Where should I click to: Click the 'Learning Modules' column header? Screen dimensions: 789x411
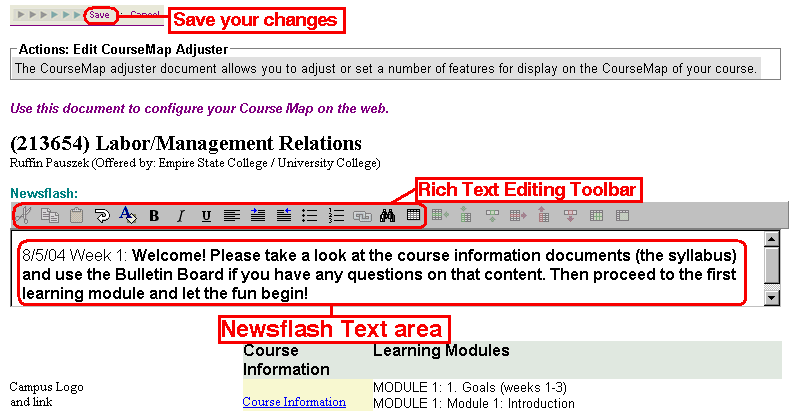[441, 350]
